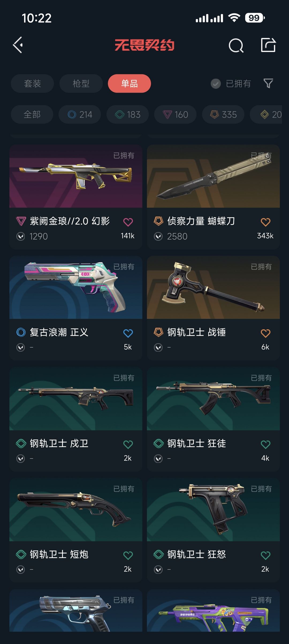Favorite 紫阙金琅//2.0 幻影 with heart
The height and width of the screenshot is (644, 289).
coord(128,222)
